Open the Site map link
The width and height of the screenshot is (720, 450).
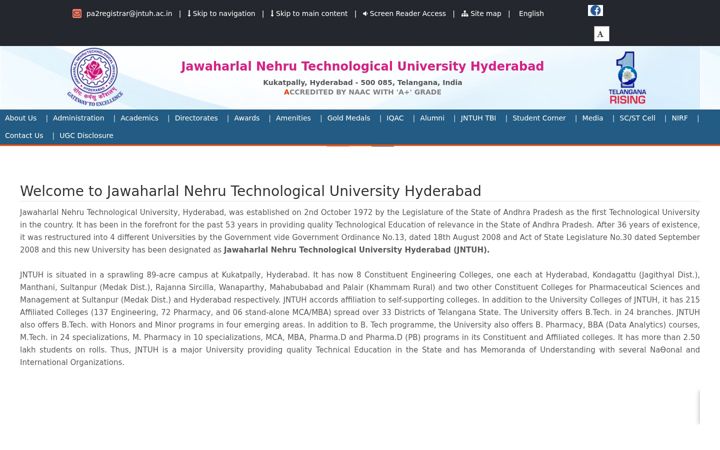[481, 14]
